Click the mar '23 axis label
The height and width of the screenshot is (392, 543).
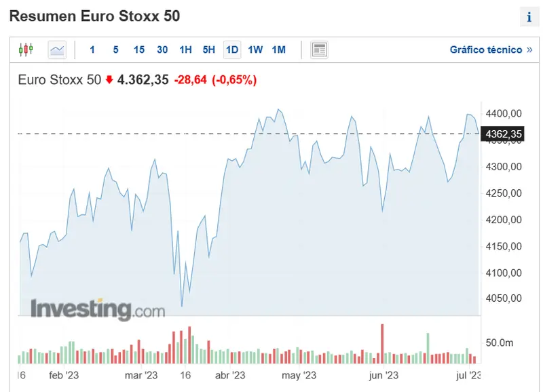tap(143, 374)
